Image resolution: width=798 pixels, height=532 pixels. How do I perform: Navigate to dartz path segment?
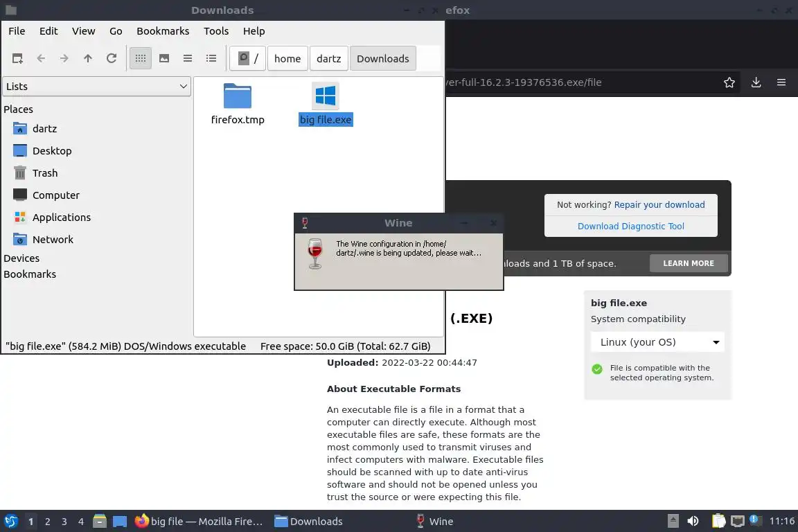tap(329, 59)
